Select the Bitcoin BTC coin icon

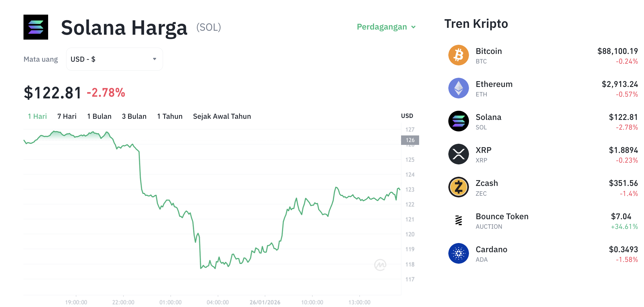pyautogui.click(x=458, y=55)
